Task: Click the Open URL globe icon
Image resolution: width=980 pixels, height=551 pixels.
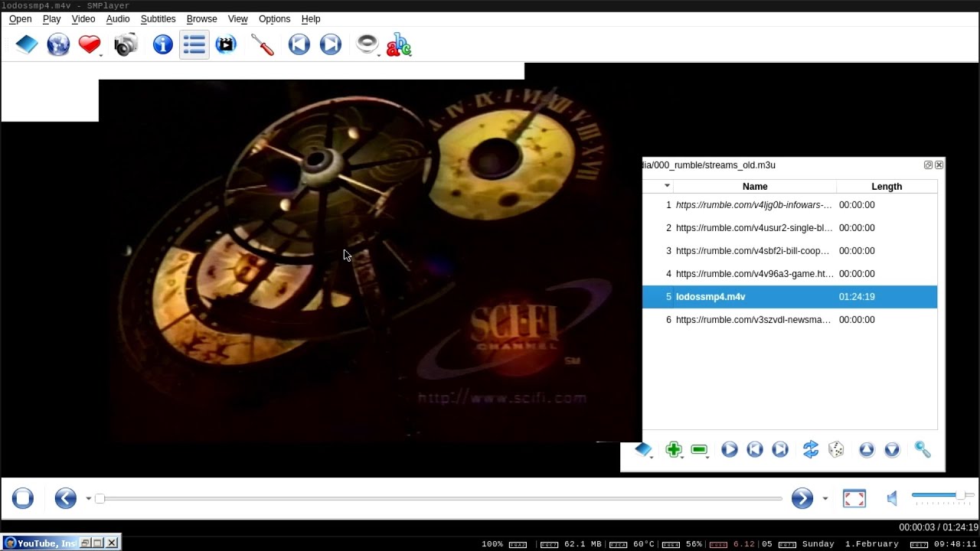Action: (58, 44)
